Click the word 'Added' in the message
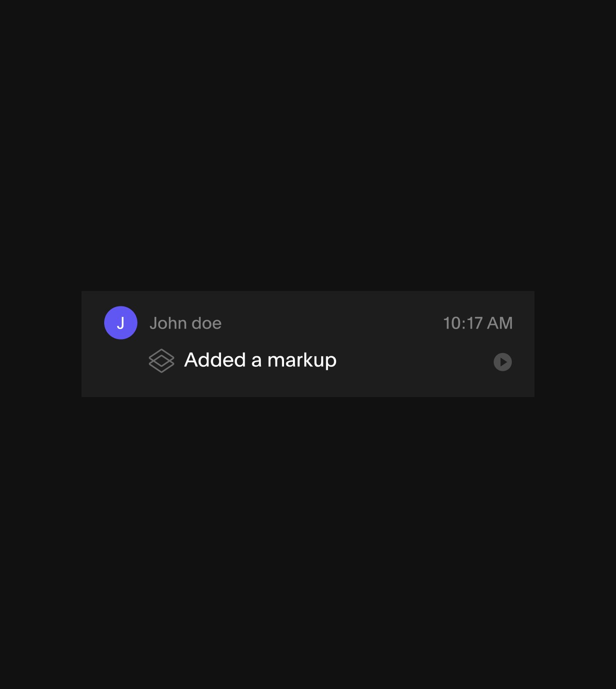 215,360
